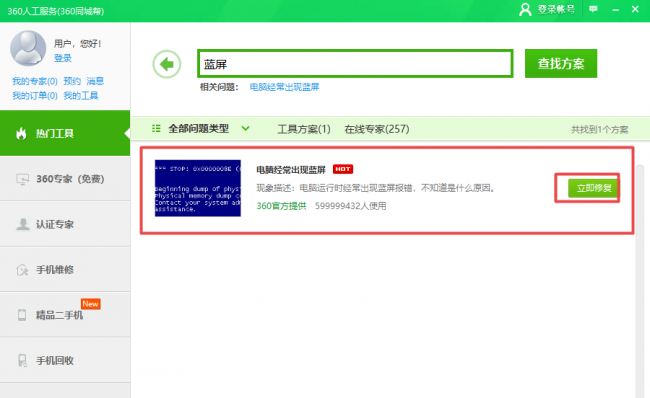
Task: Open 认证专家 sidebar item
Action: [65, 224]
